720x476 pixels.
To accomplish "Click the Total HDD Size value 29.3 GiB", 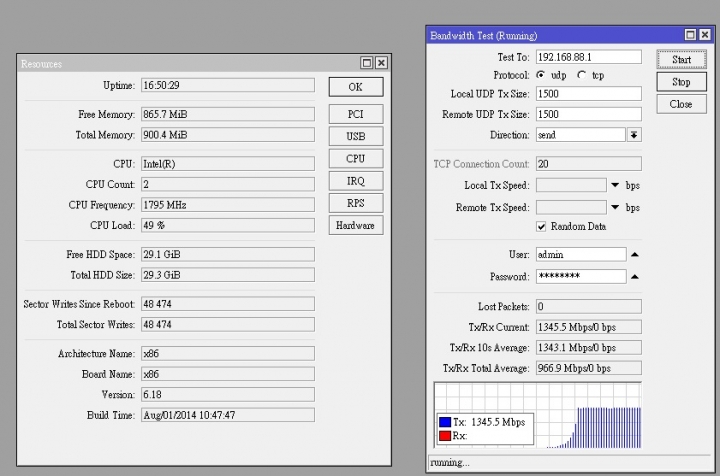I will (x=228, y=275).
